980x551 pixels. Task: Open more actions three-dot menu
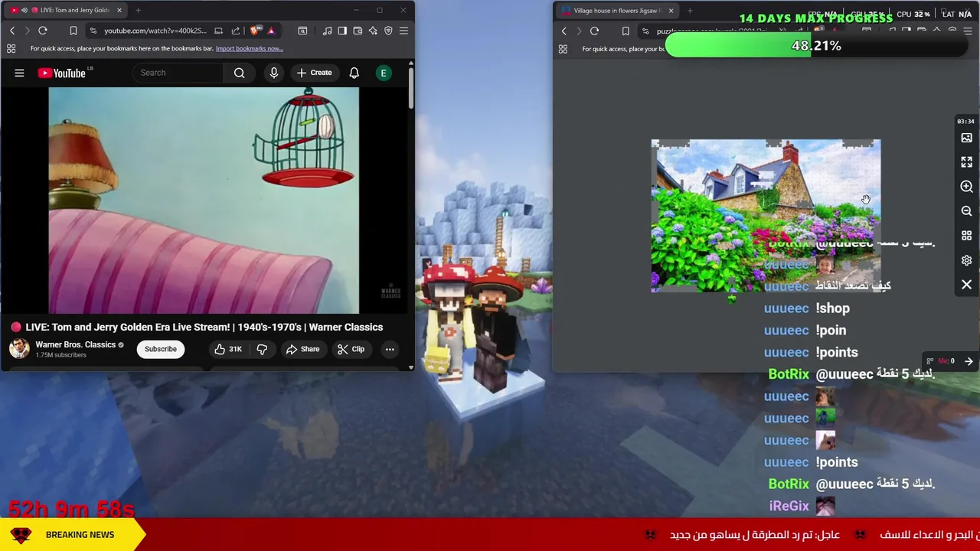click(390, 349)
